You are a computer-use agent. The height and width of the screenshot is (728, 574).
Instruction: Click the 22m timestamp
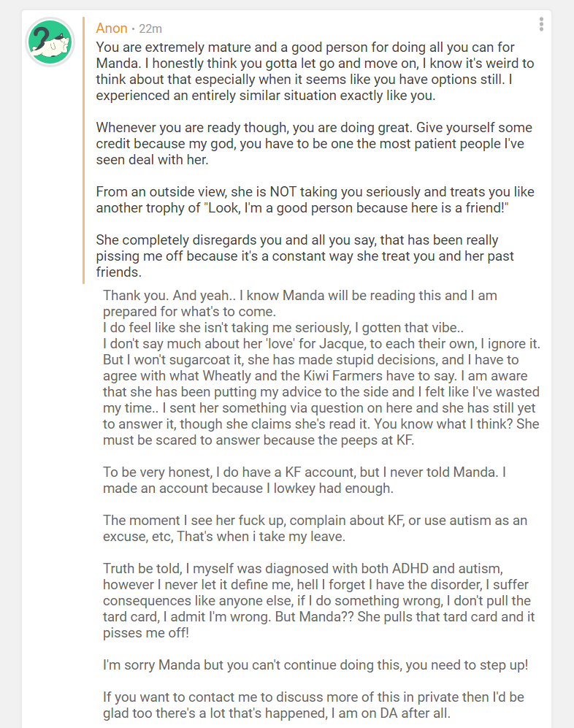[150, 28]
